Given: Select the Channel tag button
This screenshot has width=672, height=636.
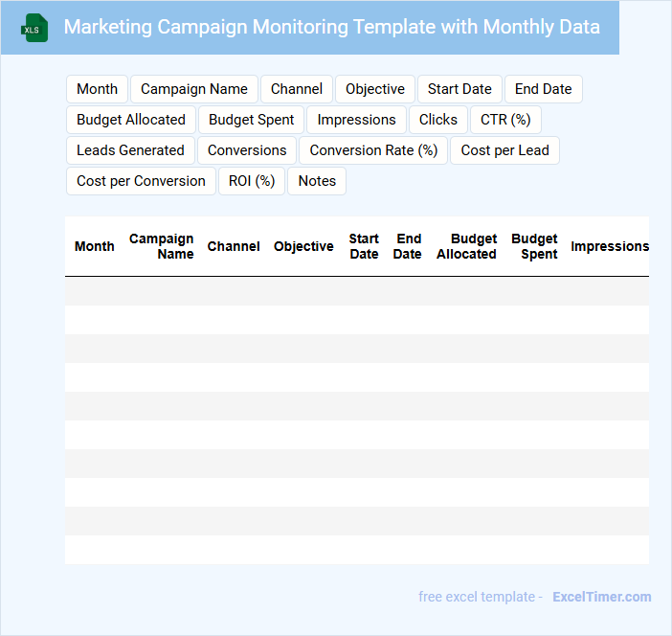Looking at the screenshot, I should point(297,89).
